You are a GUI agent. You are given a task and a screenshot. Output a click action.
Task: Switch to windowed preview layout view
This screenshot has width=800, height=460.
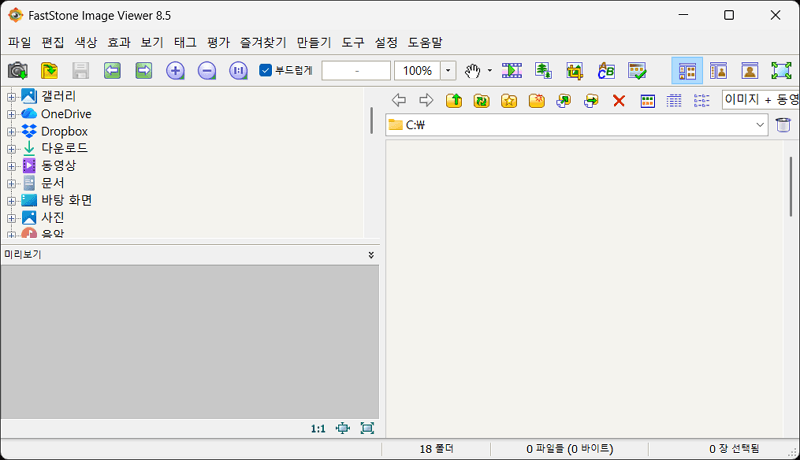(x=718, y=70)
